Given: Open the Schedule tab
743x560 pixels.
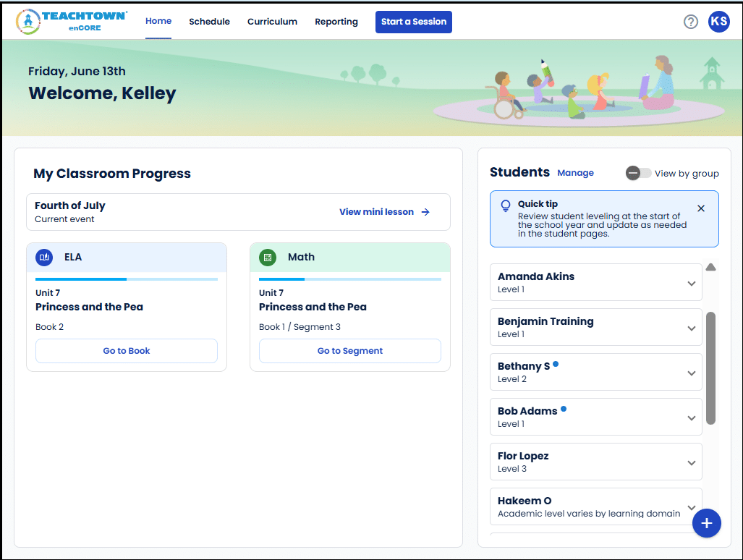Looking at the screenshot, I should pos(209,22).
